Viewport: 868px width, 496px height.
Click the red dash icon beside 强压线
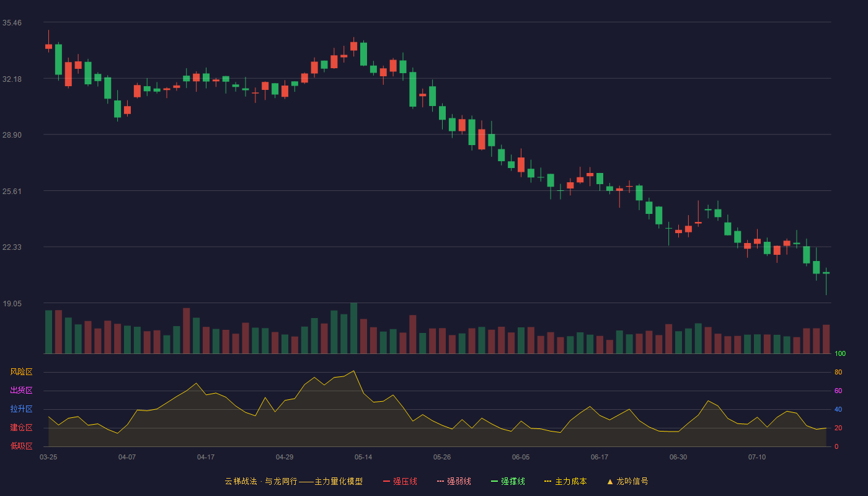click(x=386, y=481)
